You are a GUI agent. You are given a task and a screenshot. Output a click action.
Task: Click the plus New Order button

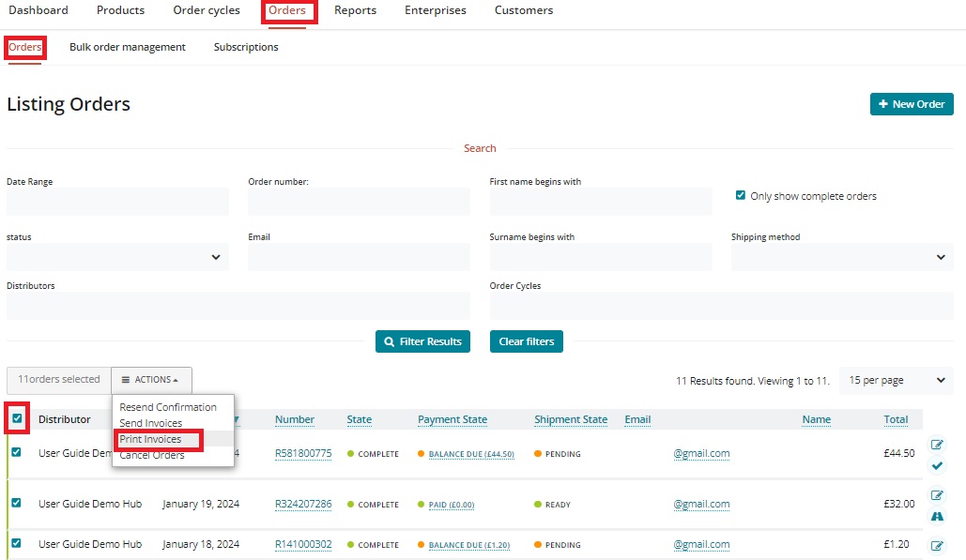pyautogui.click(x=912, y=104)
